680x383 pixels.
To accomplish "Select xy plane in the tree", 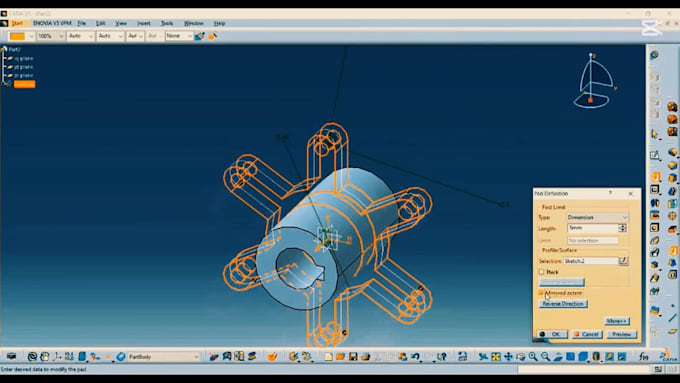I will [x=23, y=59].
